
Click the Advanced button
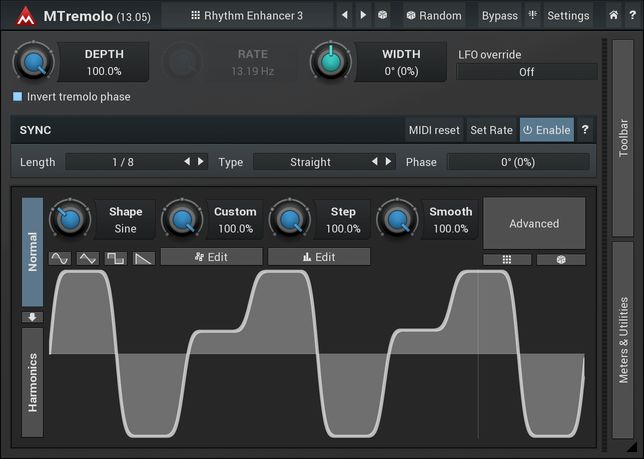pos(534,223)
